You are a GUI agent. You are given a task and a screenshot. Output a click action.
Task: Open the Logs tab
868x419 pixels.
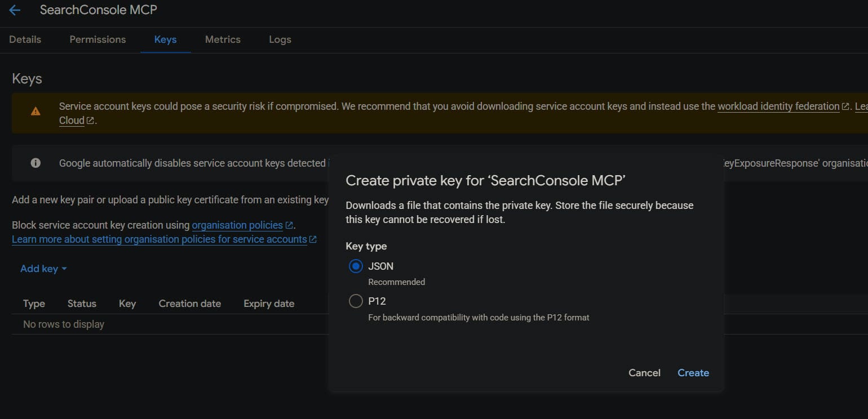(280, 39)
